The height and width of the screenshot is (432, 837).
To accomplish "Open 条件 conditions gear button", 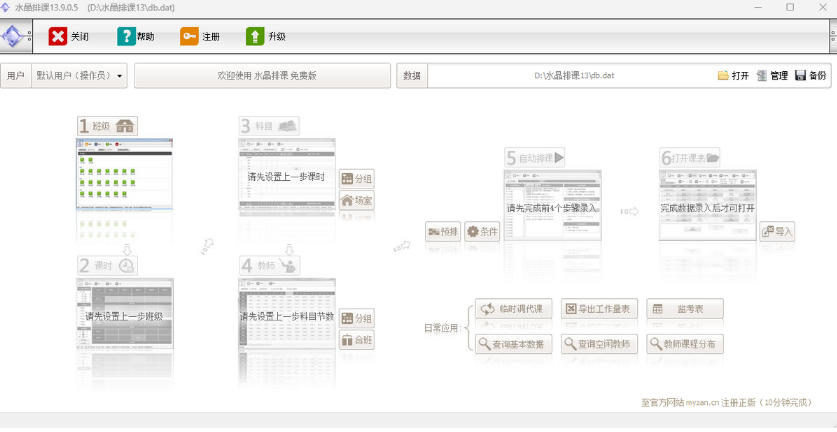I will pyautogui.click(x=482, y=232).
